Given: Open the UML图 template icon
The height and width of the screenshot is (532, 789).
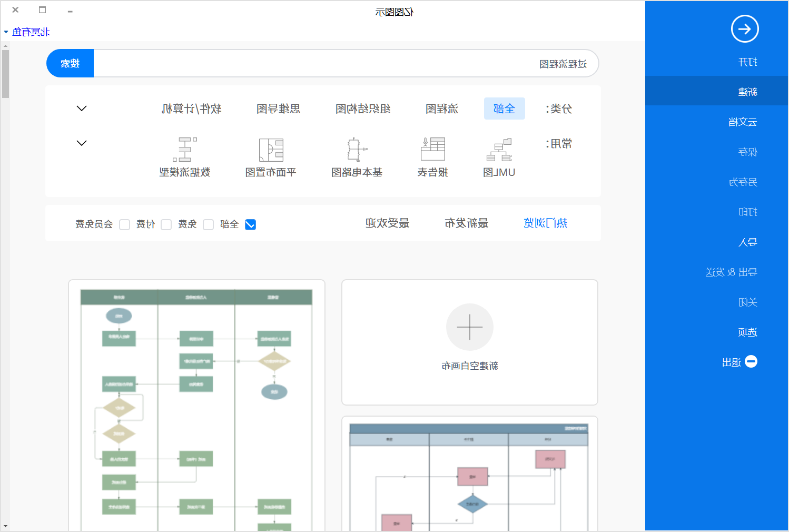Looking at the screenshot, I should [x=499, y=150].
